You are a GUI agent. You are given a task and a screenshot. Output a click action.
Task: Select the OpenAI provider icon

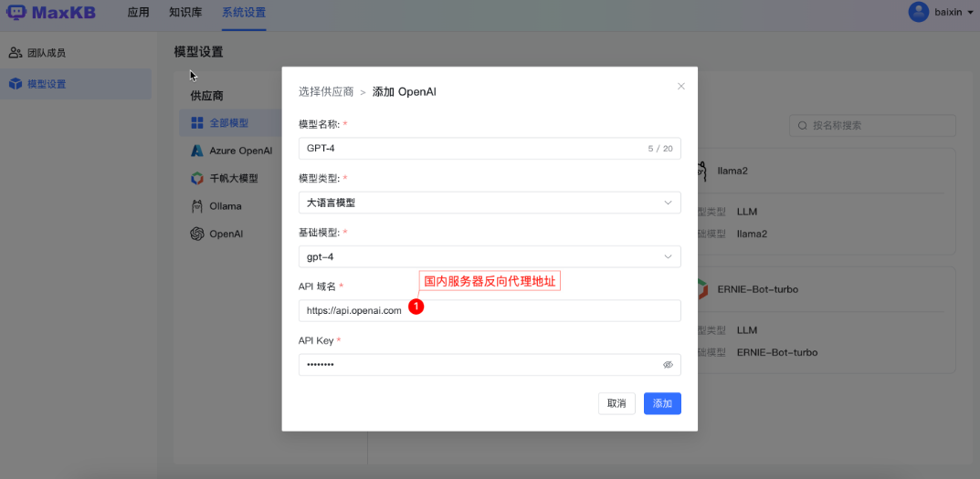pyautogui.click(x=196, y=234)
